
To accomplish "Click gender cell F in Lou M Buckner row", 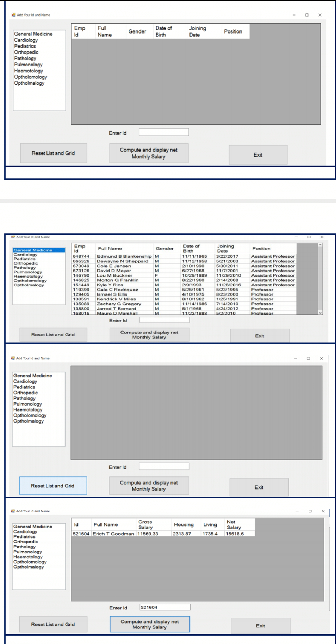I will pos(167,275).
